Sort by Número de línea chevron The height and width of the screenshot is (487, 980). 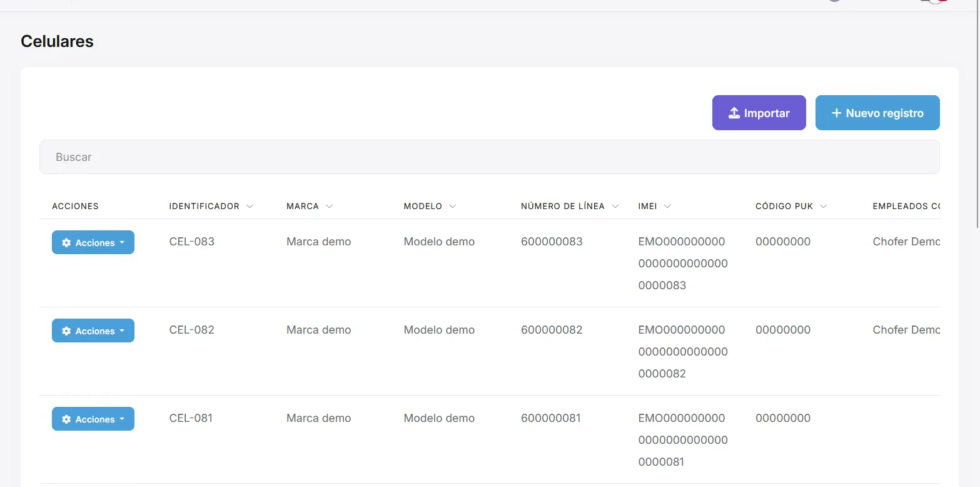point(615,206)
